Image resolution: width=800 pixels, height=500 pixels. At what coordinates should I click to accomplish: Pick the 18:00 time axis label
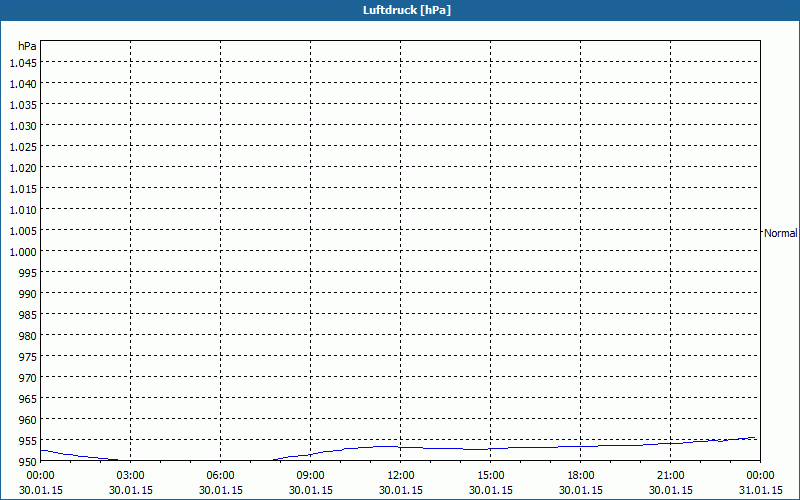581,476
